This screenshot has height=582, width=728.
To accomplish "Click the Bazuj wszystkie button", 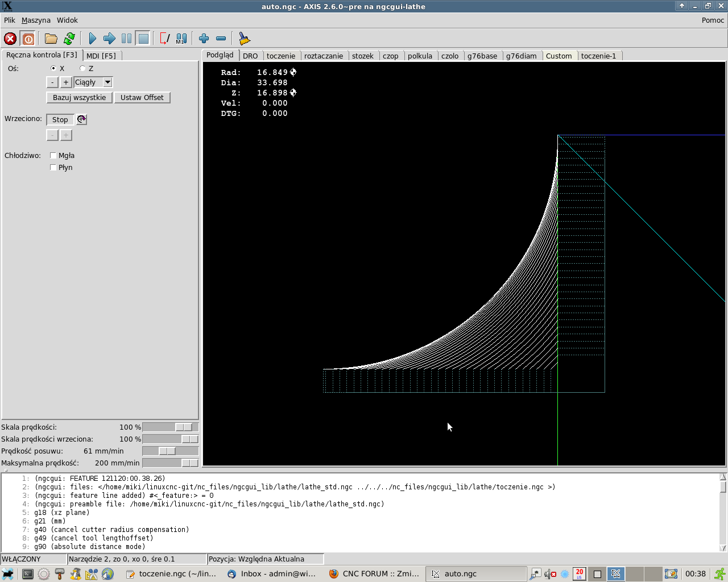I will pos(79,98).
